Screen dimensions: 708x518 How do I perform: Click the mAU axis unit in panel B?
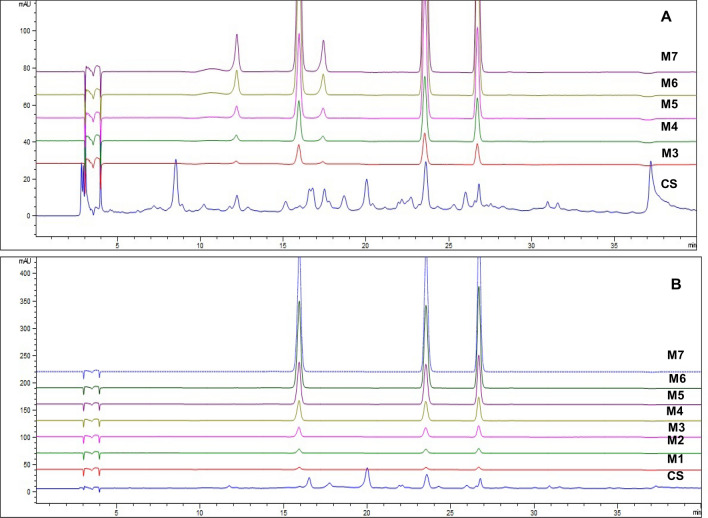coord(24,261)
